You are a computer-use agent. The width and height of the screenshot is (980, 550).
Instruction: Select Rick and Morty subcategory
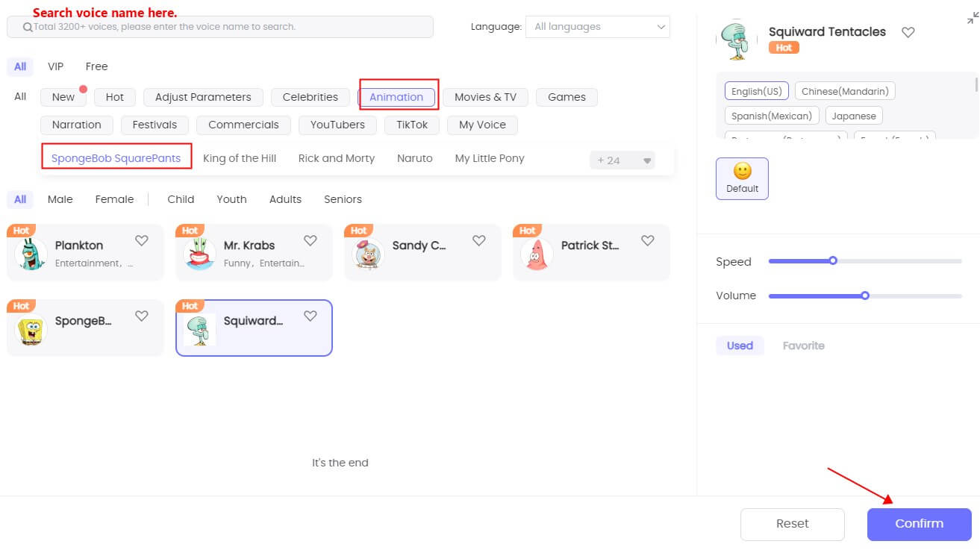point(337,158)
